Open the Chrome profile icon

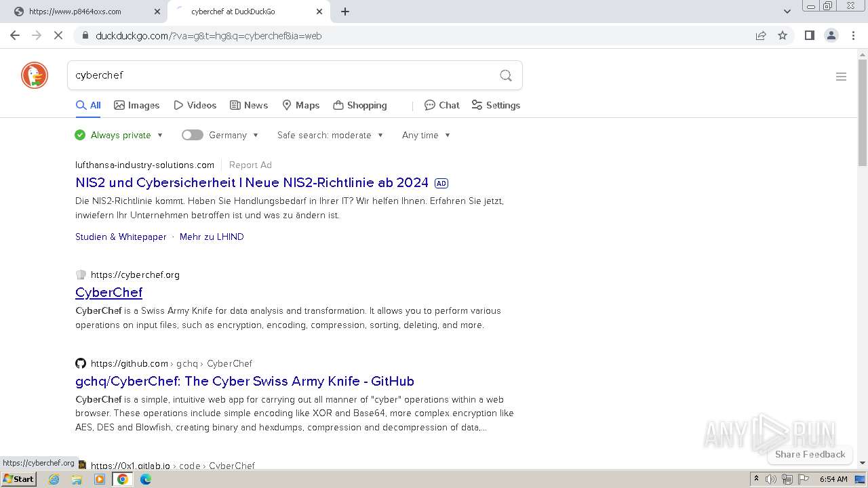pos(831,35)
